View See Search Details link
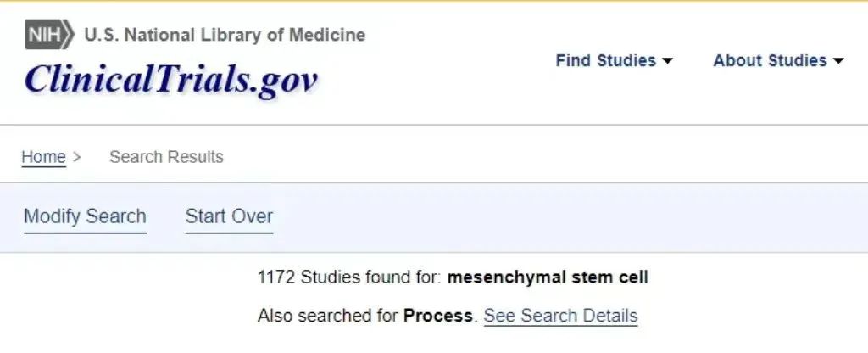The image size is (868, 353). point(561,316)
